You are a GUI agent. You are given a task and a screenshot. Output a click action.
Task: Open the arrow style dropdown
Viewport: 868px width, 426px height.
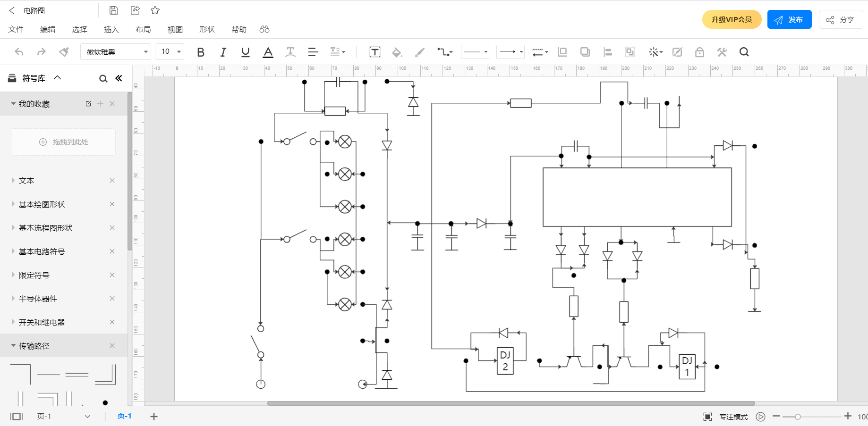[x=511, y=52]
